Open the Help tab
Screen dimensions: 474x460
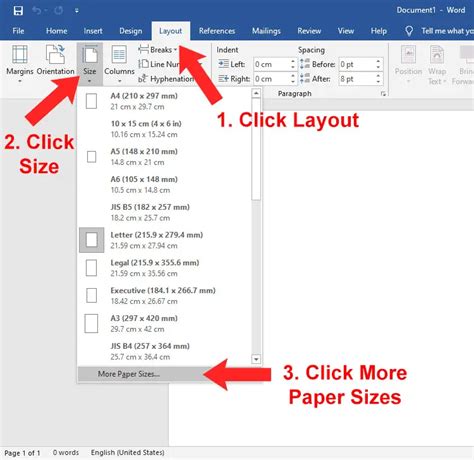tap(379, 31)
